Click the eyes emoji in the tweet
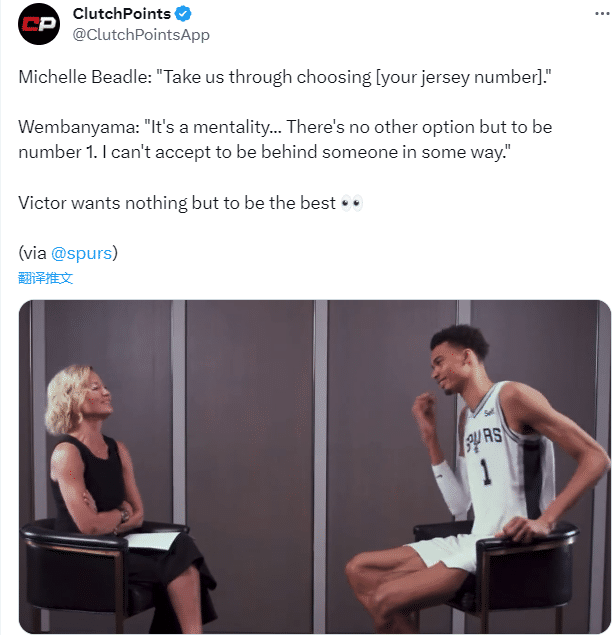This screenshot has height=635, width=614. pos(351,203)
